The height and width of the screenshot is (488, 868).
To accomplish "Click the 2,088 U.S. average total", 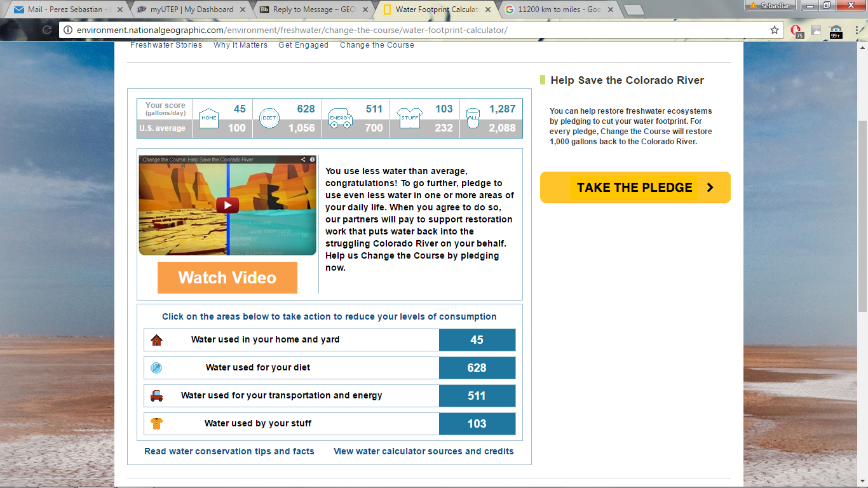I will [x=503, y=128].
